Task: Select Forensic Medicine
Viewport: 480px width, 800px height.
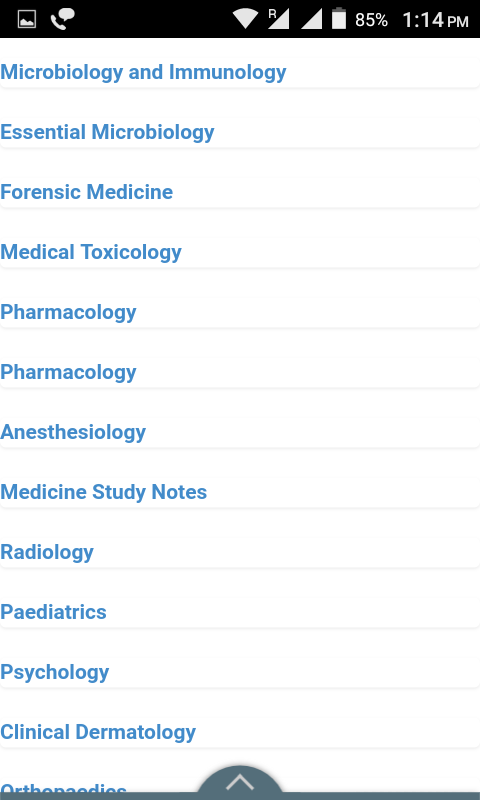Action: [87, 192]
